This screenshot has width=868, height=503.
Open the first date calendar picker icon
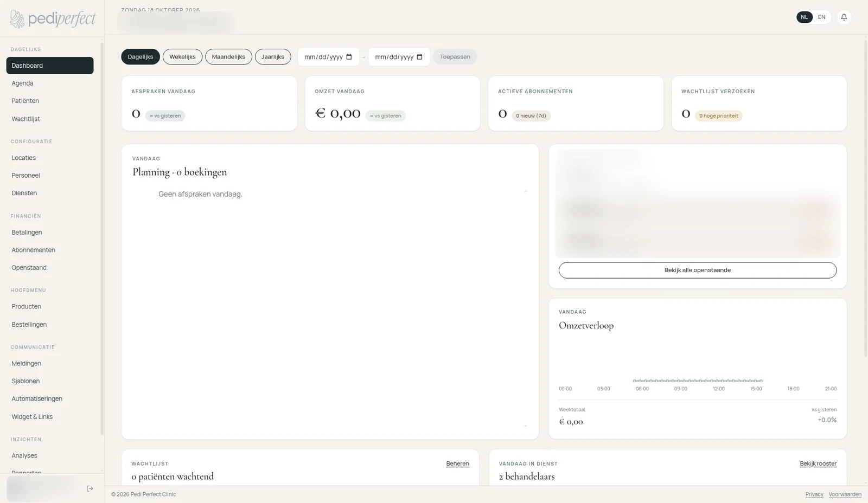pos(349,57)
